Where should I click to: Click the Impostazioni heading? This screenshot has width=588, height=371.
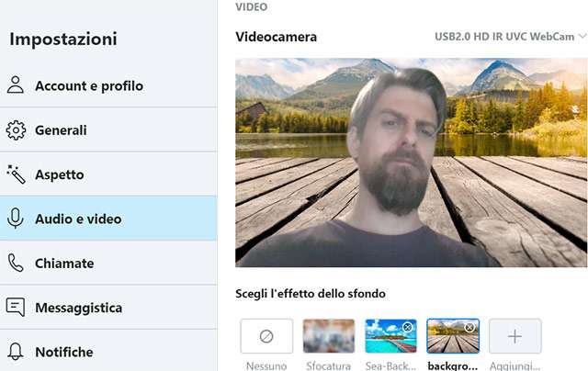[63, 39]
